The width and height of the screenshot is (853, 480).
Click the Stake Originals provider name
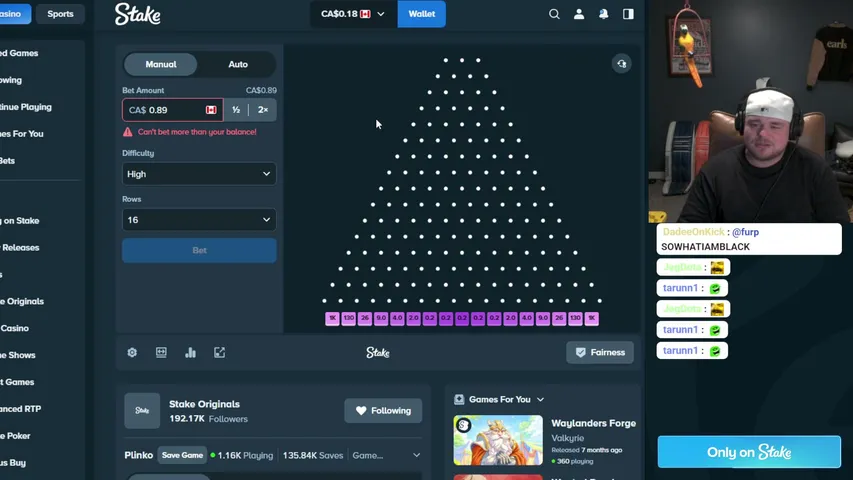(204, 404)
